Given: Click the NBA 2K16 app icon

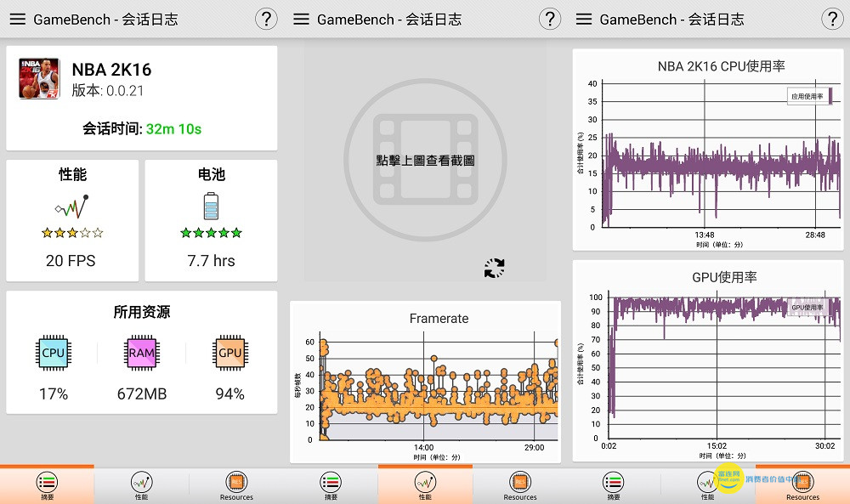Looking at the screenshot, I should coord(39,78).
